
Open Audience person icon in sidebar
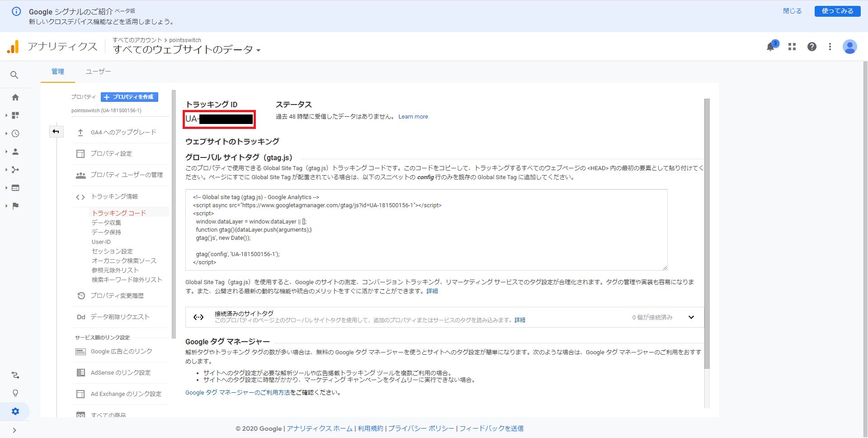15,152
